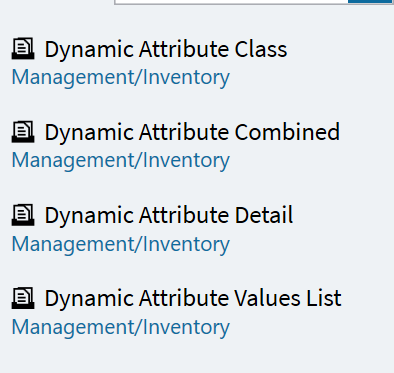Viewport: 394px width, 373px height.
Task: Select the word Combined in the second result title
Action: 287,132
